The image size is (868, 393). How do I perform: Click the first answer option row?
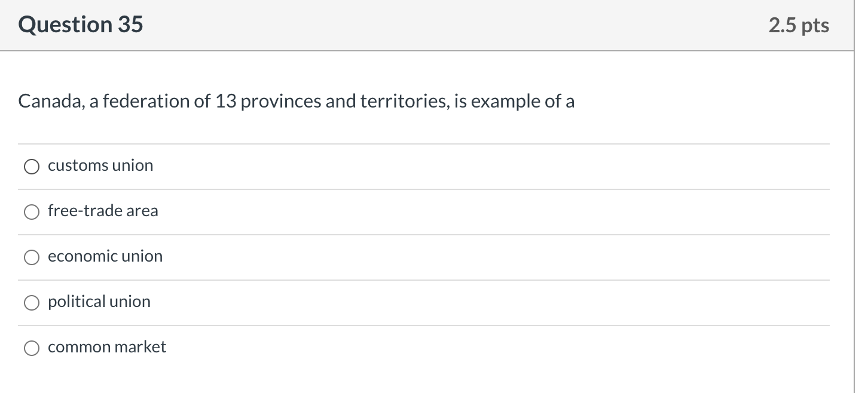click(418, 166)
